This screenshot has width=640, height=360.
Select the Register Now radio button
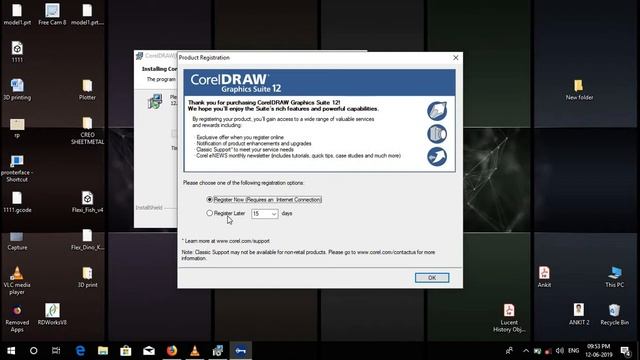(210, 200)
